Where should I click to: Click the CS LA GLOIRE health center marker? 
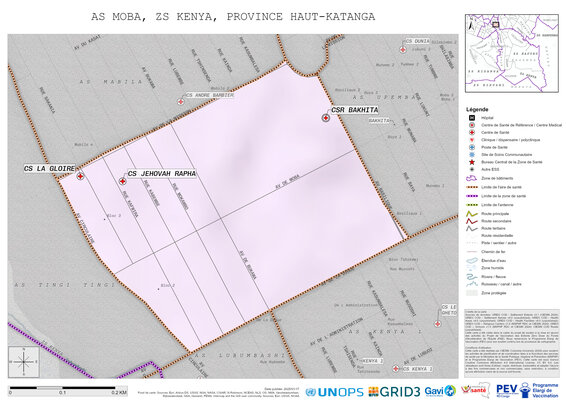(x=80, y=176)
